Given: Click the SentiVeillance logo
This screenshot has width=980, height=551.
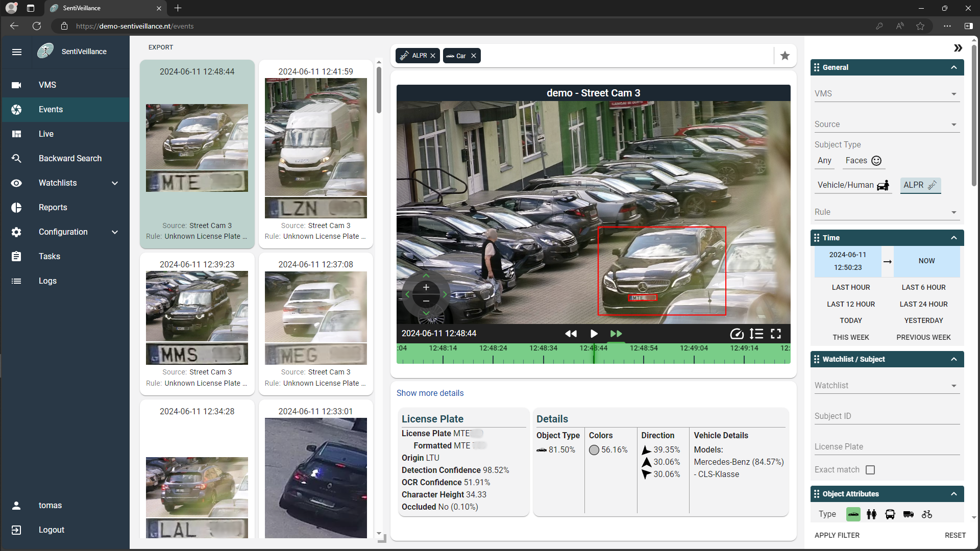Looking at the screenshot, I should click(x=45, y=51).
